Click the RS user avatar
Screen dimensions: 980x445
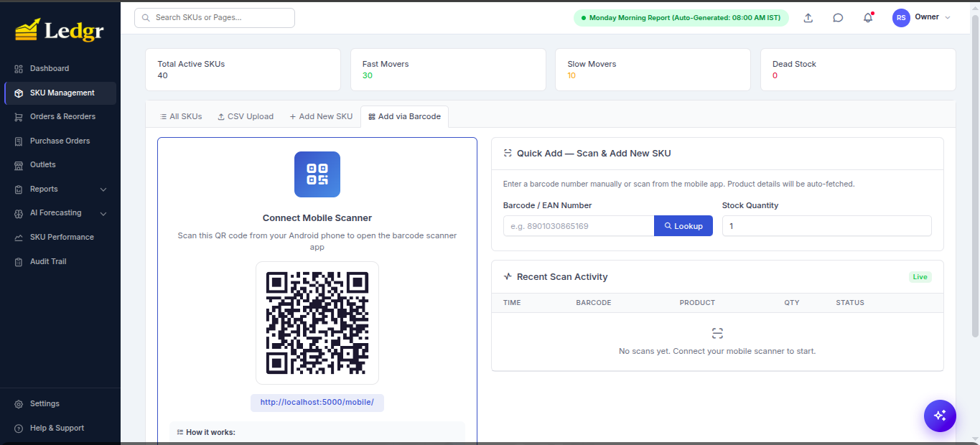tap(901, 18)
